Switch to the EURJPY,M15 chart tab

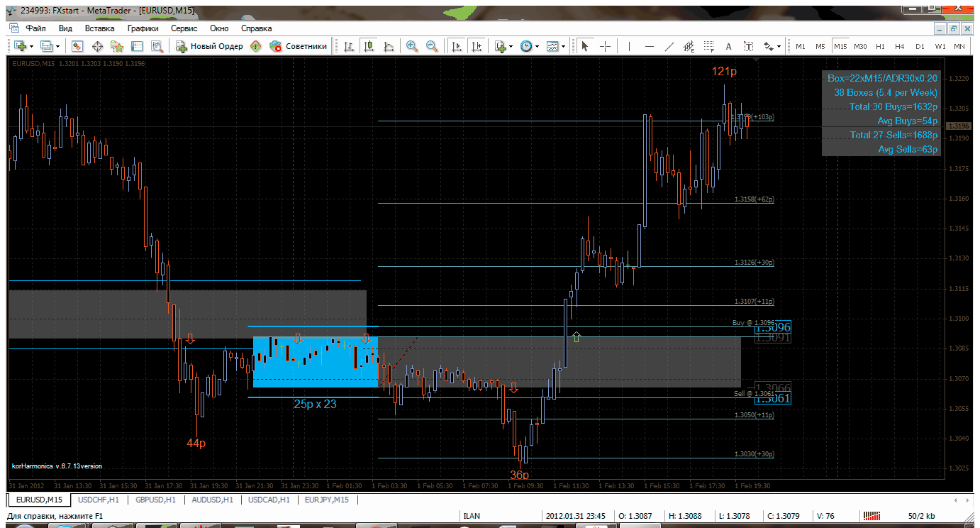pyautogui.click(x=327, y=500)
